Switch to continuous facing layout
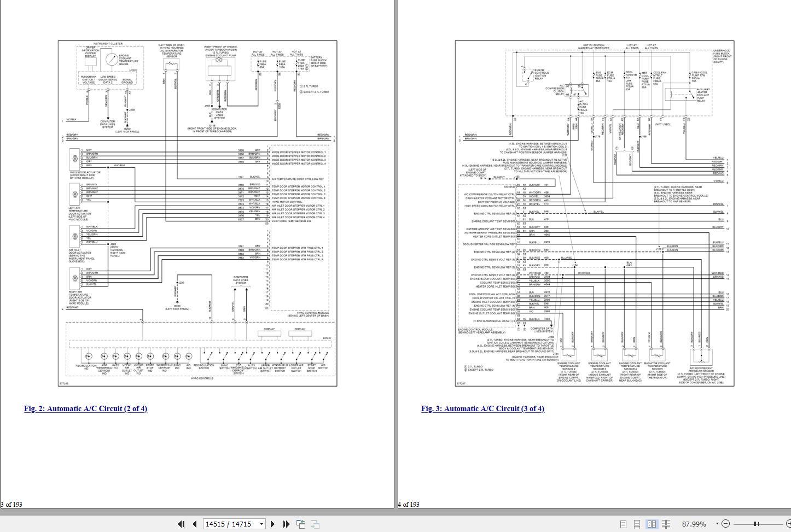791x532 pixels. (x=666, y=524)
